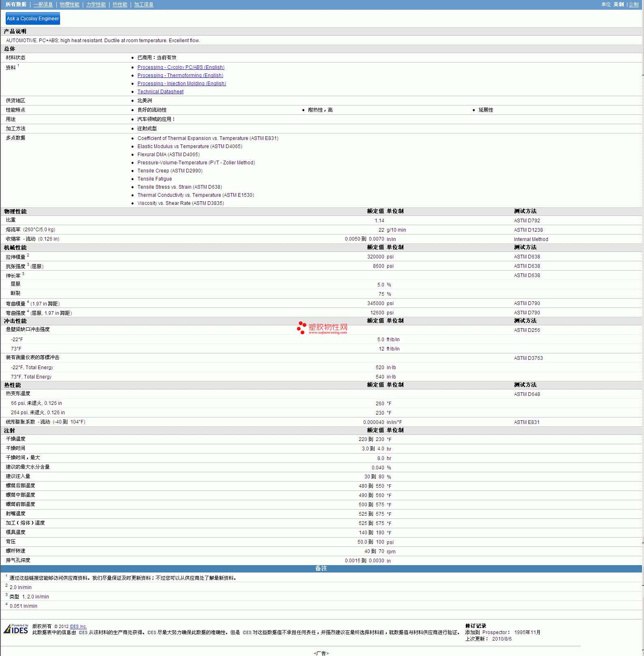Click the IDES Inc. copyright link
The height and width of the screenshot is (656, 644).
pos(78,626)
